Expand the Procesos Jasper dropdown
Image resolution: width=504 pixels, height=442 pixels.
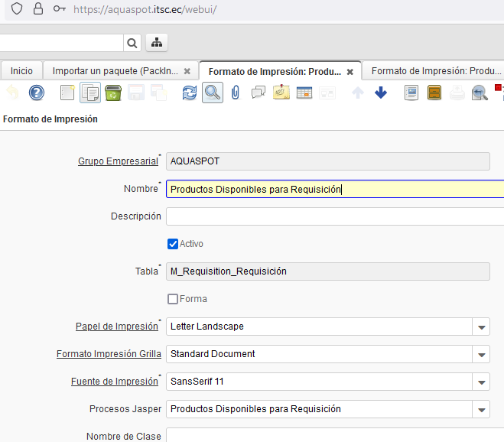[x=481, y=409]
